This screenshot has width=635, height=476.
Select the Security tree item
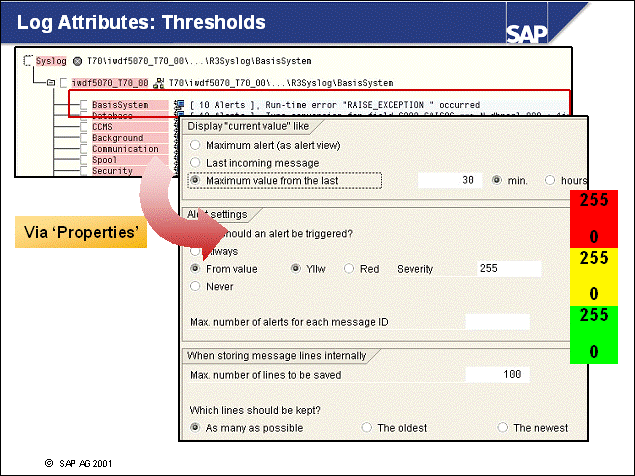click(x=111, y=171)
